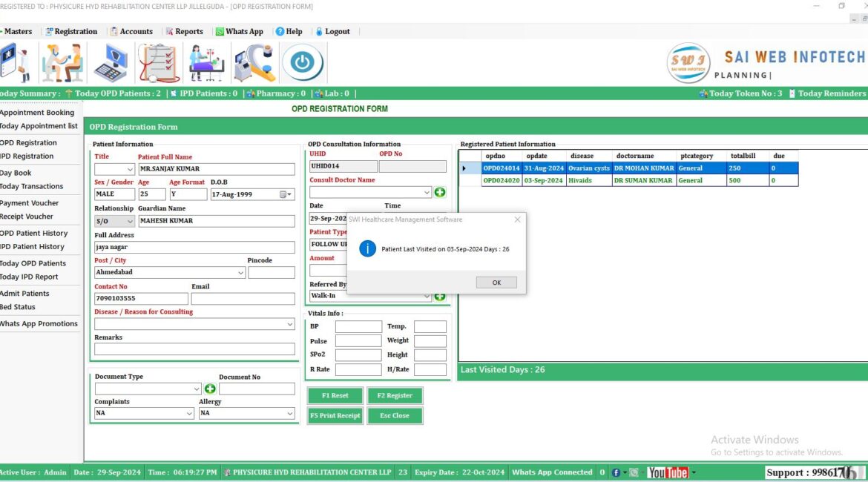Click green plus beside Consult Doctor Name
868x482 pixels.
point(441,191)
